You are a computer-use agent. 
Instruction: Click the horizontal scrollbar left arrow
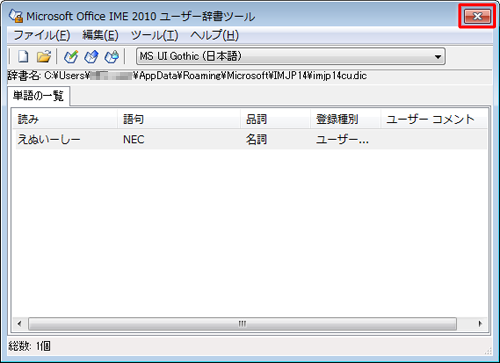19,324
